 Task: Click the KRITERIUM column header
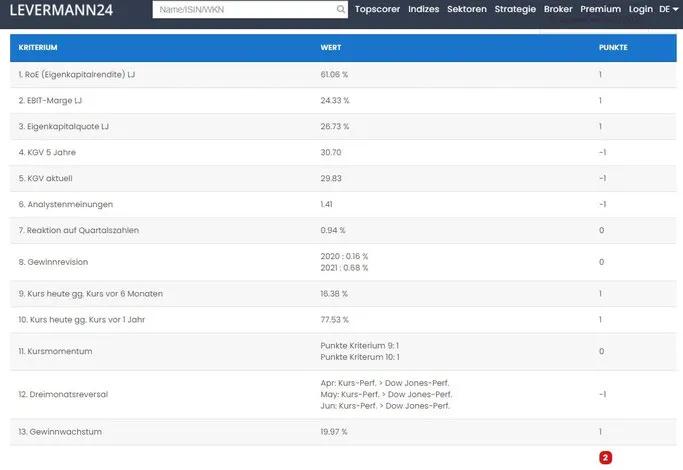click(38, 47)
